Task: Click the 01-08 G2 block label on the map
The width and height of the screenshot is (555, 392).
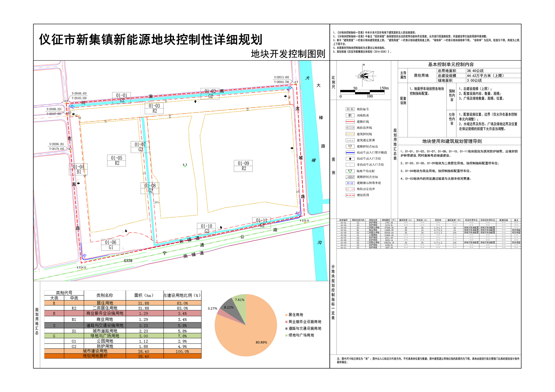Action: (150, 188)
